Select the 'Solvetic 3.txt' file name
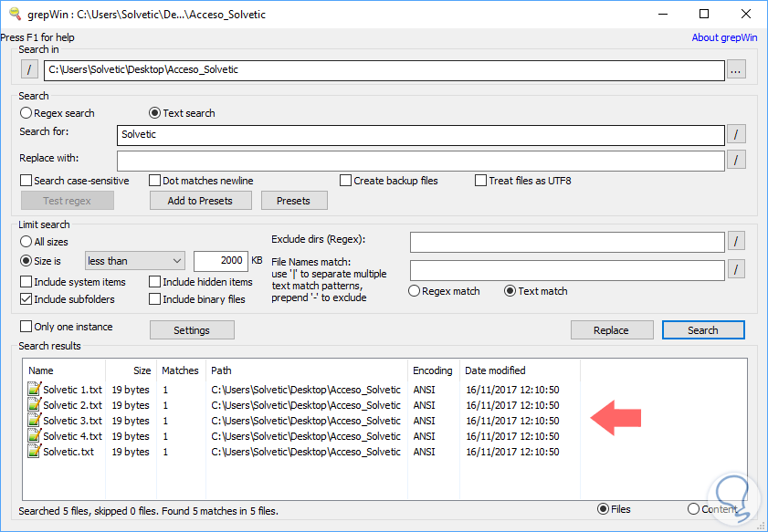 pyautogui.click(x=72, y=421)
